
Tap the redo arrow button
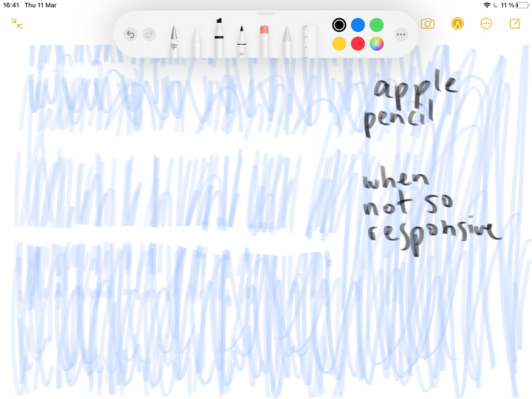click(149, 34)
